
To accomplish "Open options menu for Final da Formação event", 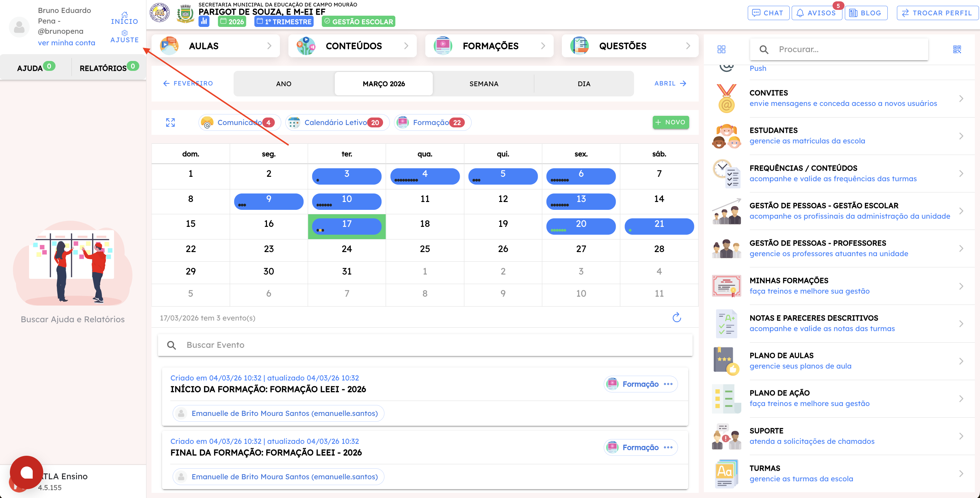I will (x=668, y=447).
